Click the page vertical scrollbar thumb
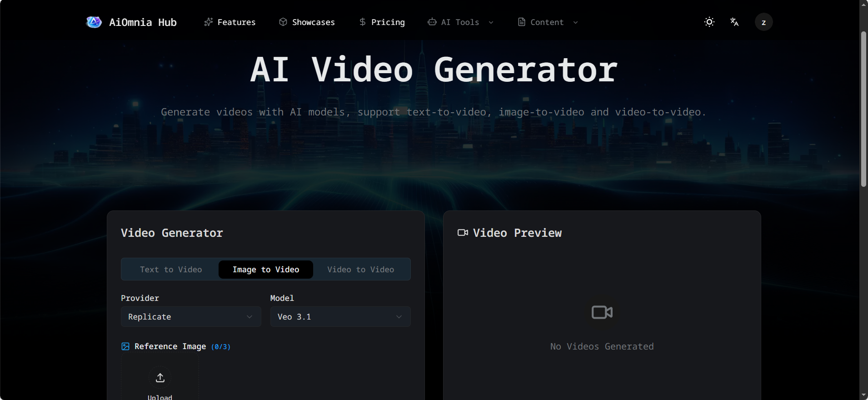 [x=863, y=109]
